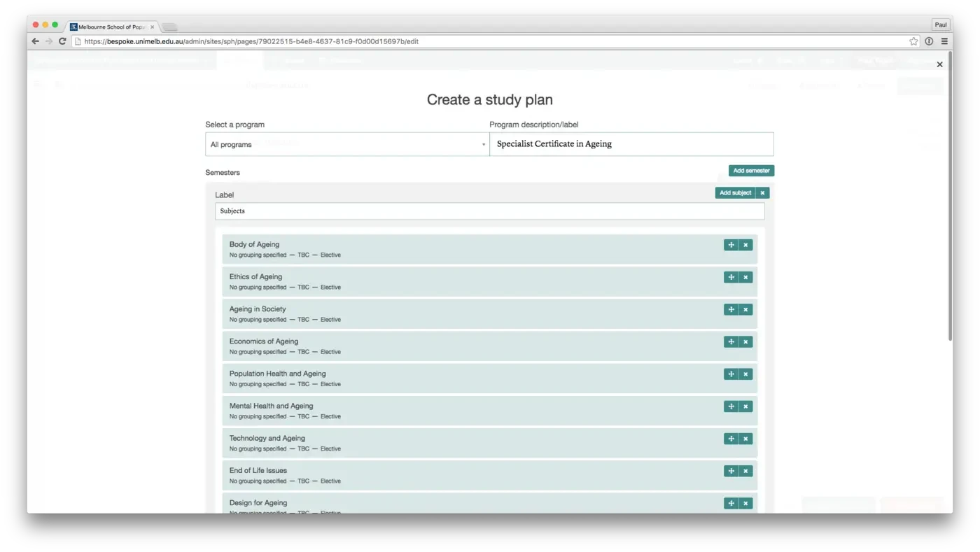Close the Create a study plan dialog
980x552 pixels.
939,64
